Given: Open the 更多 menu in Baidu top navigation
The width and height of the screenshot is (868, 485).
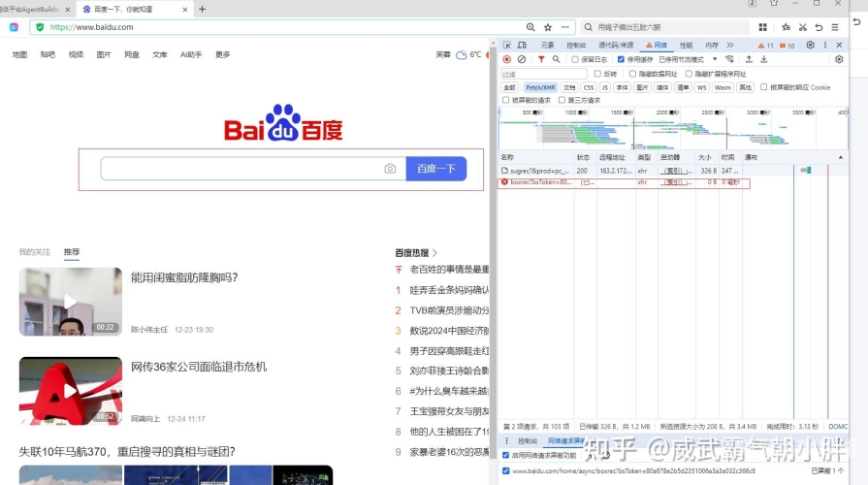Looking at the screenshot, I should pyautogui.click(x=222, y=54).
